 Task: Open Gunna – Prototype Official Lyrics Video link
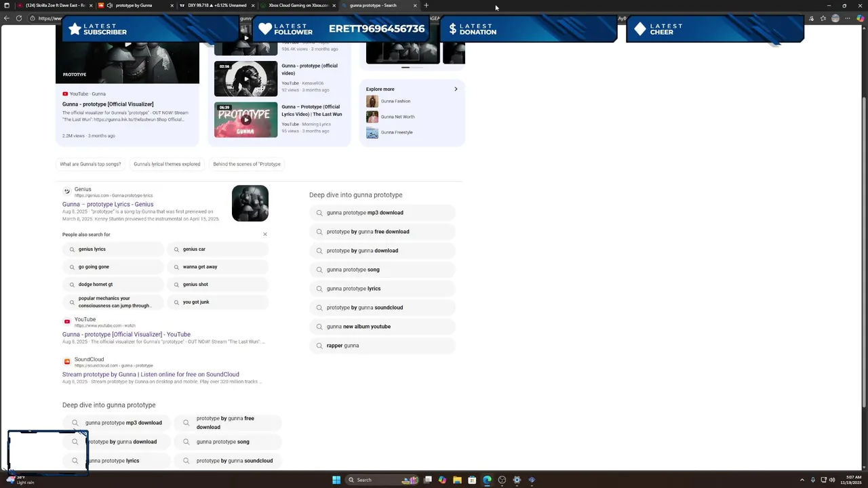pos(311,110)
